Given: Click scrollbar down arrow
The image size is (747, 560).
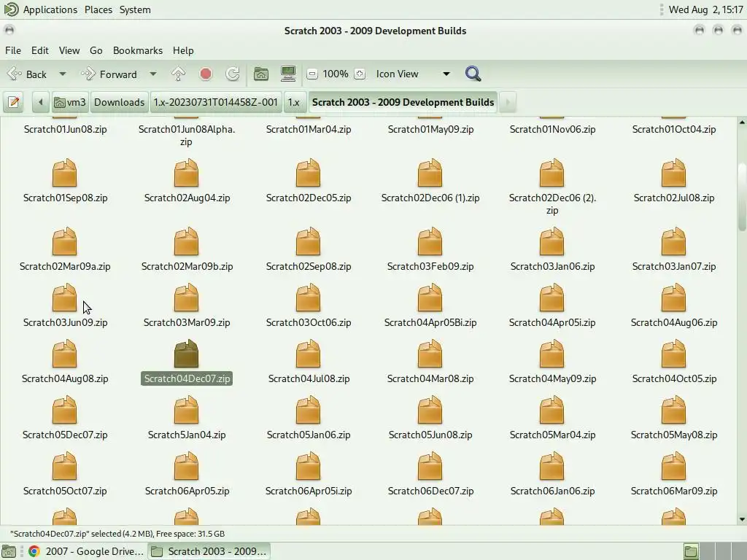Looking at the screenshot, I should 742,519.
